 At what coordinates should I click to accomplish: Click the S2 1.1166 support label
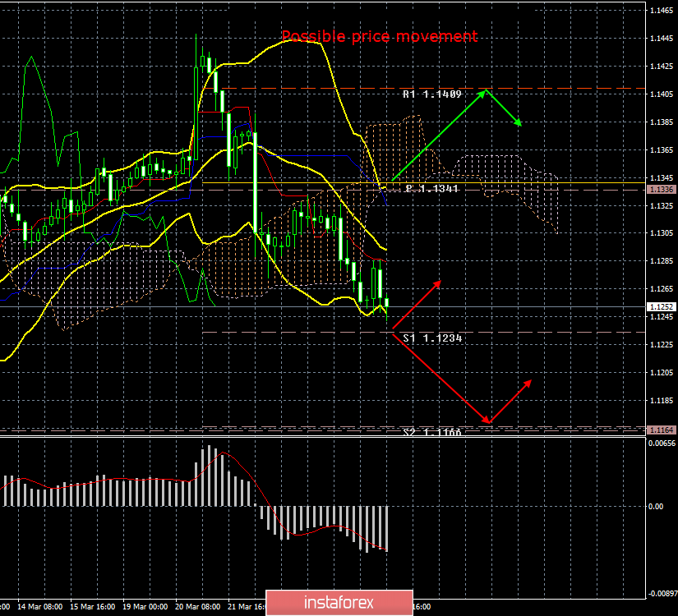point(432,432)
